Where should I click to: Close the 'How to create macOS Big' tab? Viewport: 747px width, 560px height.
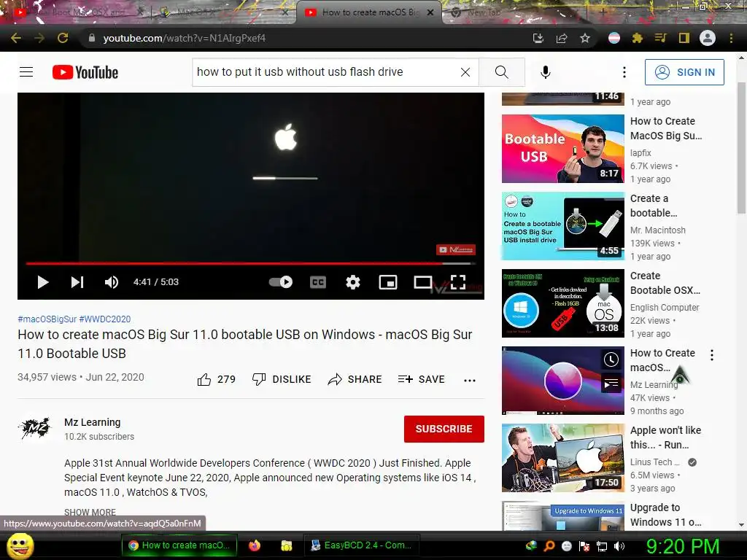430,12
